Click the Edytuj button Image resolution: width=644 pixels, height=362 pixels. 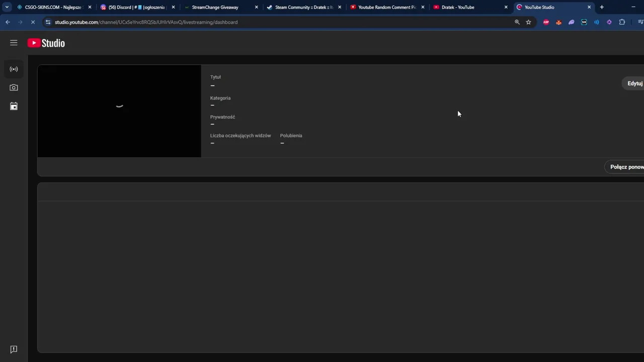pos(634,83)
